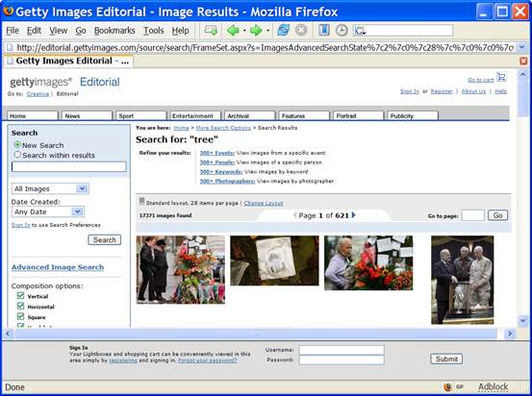Click the Search button in left panel
Screen dimensions: 532x396
105,239
